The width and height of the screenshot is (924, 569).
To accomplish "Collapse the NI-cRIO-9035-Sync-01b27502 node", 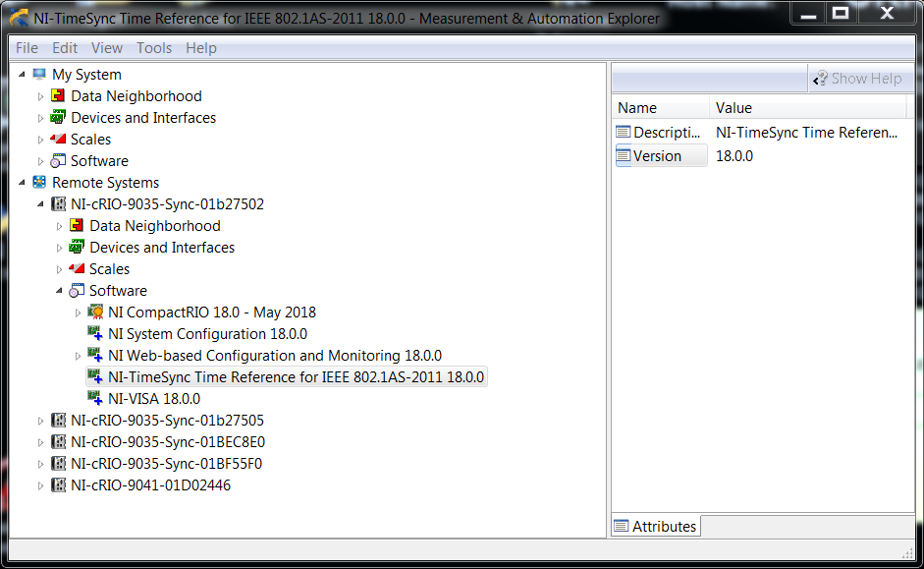I will [41, 204].
